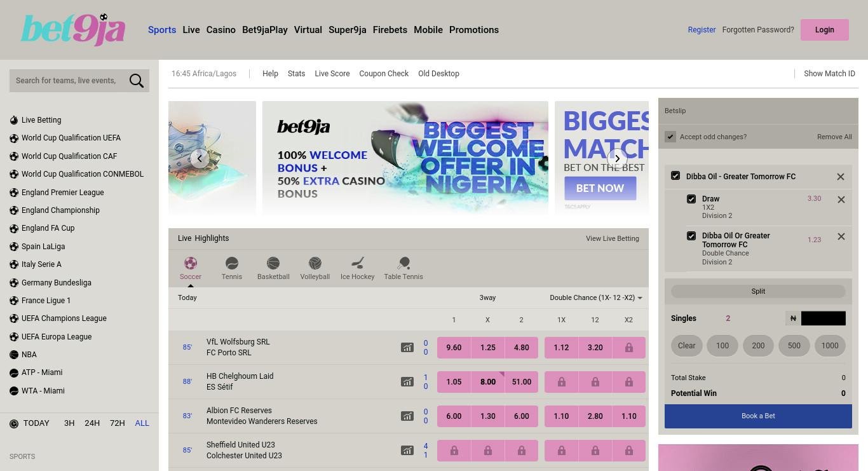Click Show Match ID
The width and height of the screenshot is (868, 471).
coord(829,74)
